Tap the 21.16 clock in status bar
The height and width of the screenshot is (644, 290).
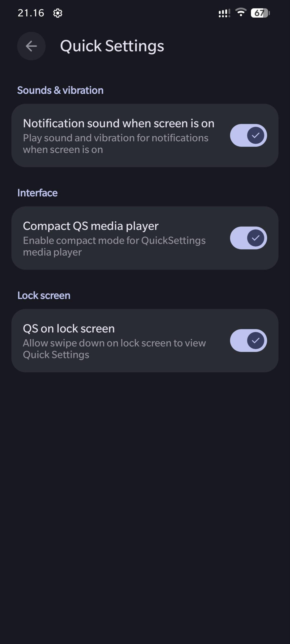pos(31,13)
